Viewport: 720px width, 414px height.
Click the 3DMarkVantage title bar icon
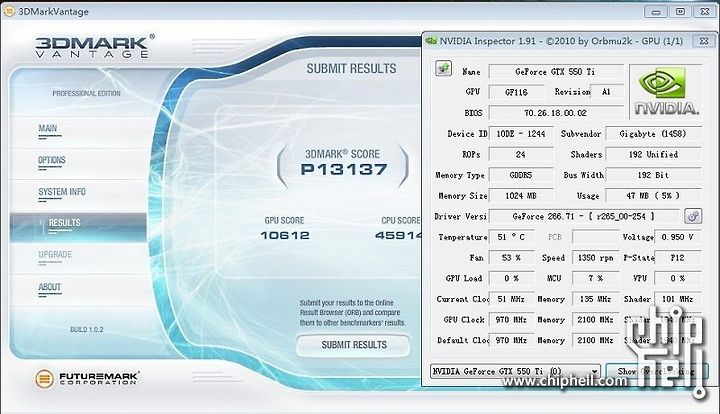(x=9, y=11)
